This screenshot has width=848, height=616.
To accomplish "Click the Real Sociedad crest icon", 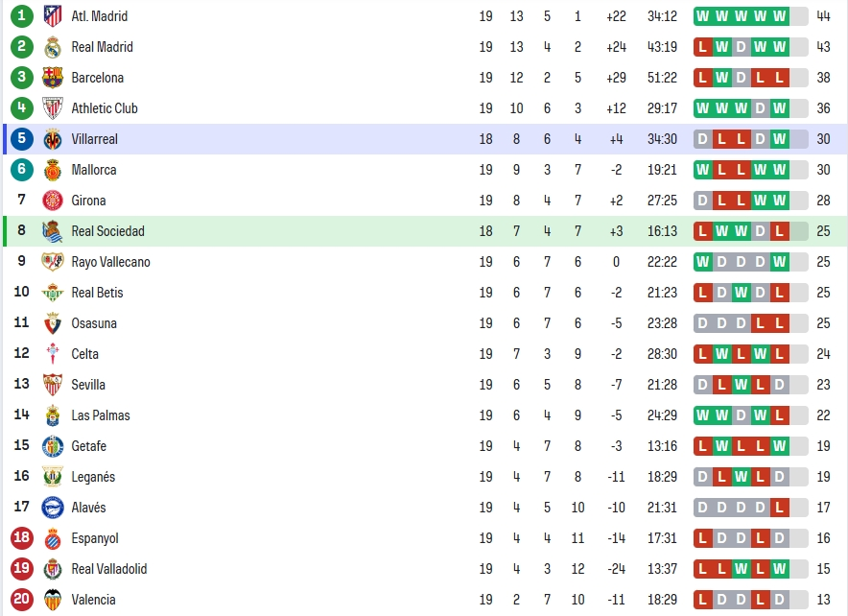I will pyautogui.click(x=53, y=231).
